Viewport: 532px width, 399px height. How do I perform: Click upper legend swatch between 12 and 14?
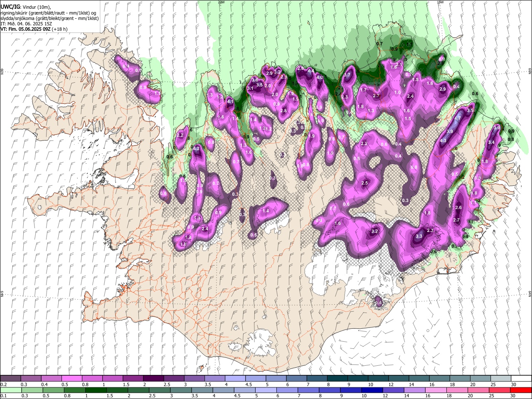coord(398,379)
